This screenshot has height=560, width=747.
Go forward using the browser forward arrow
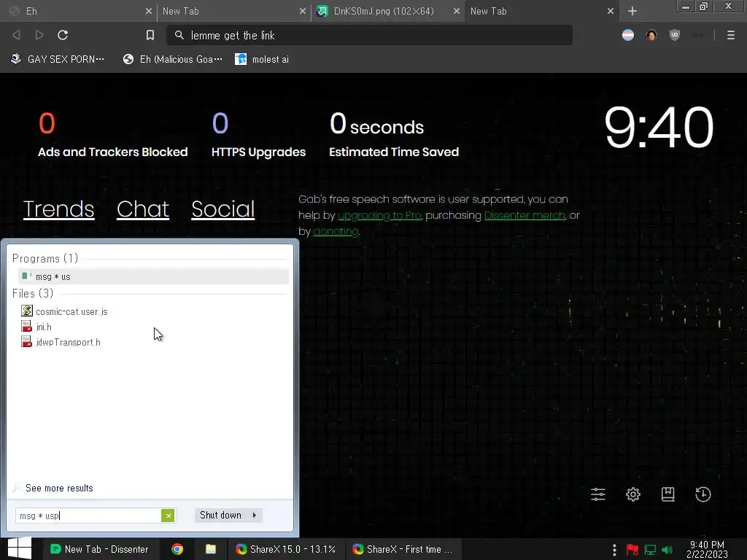click(39, 35)
